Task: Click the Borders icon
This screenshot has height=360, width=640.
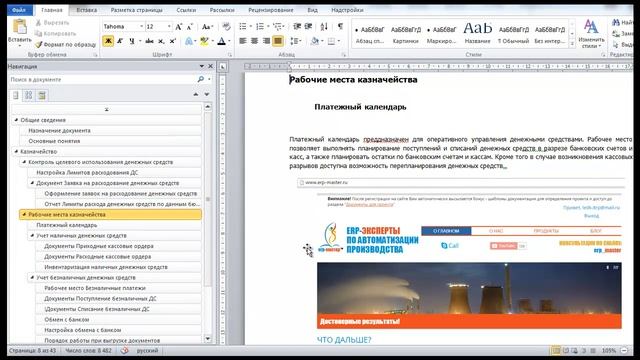Action: tap(331, 41)
